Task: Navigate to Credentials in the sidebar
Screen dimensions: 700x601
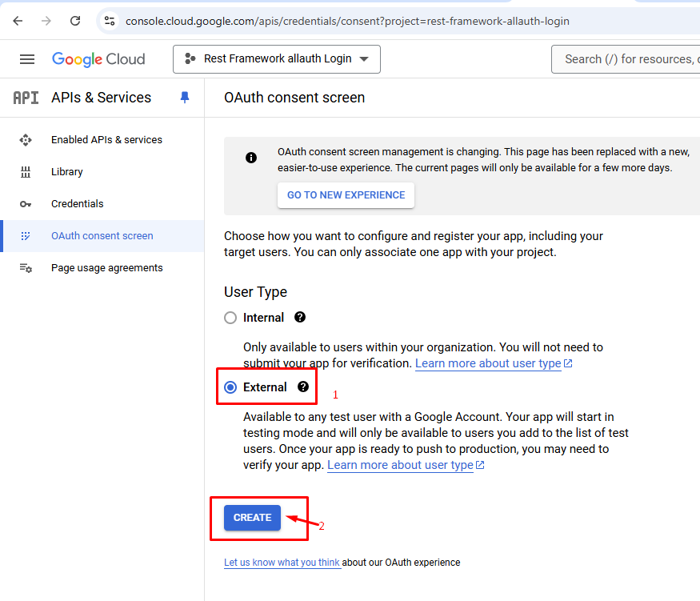Action: [77, 204]
